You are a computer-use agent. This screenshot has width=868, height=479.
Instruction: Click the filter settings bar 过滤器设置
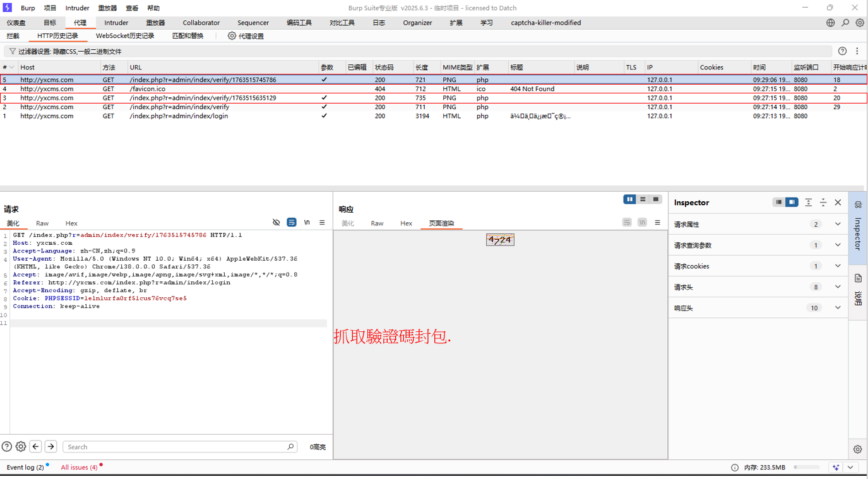tap(418, 51)
